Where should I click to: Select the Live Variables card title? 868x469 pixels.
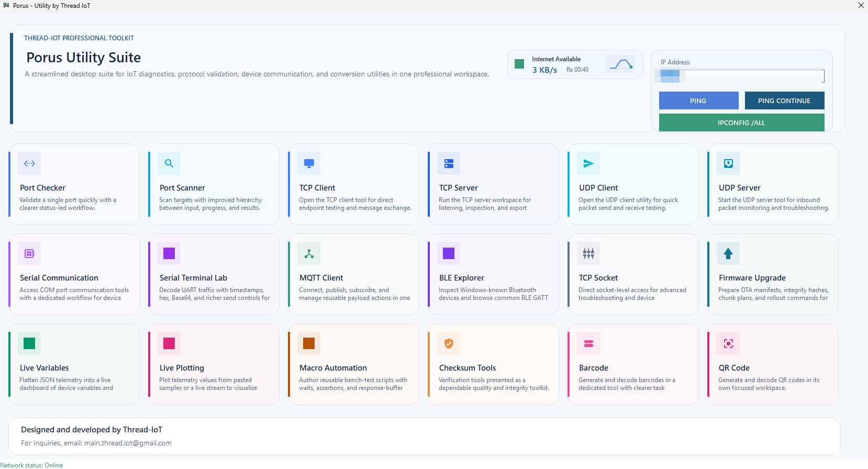tap(44, 368)
